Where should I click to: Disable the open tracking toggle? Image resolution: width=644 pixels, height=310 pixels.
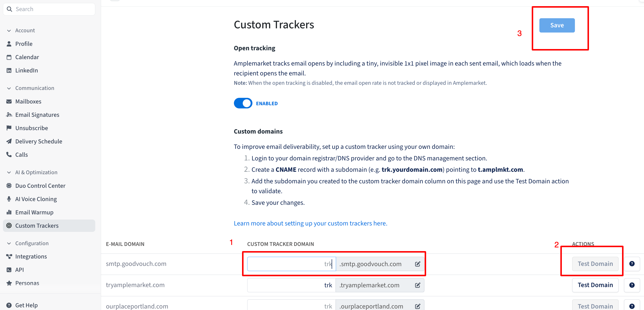[243, 103]
